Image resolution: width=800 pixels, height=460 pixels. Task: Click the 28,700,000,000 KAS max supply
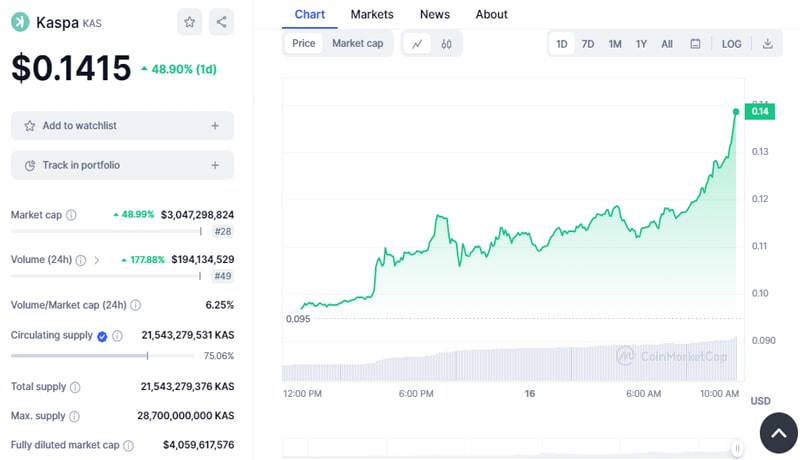186,416
